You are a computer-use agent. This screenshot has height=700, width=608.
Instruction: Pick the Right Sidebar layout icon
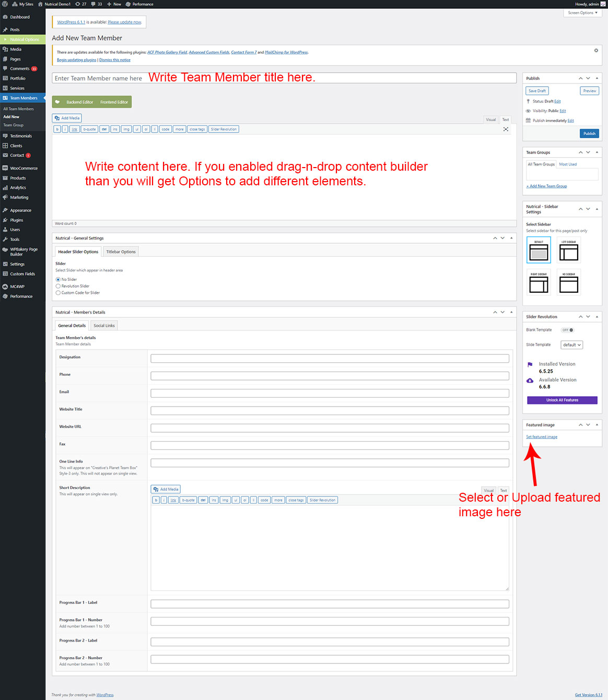click(539, 282)
